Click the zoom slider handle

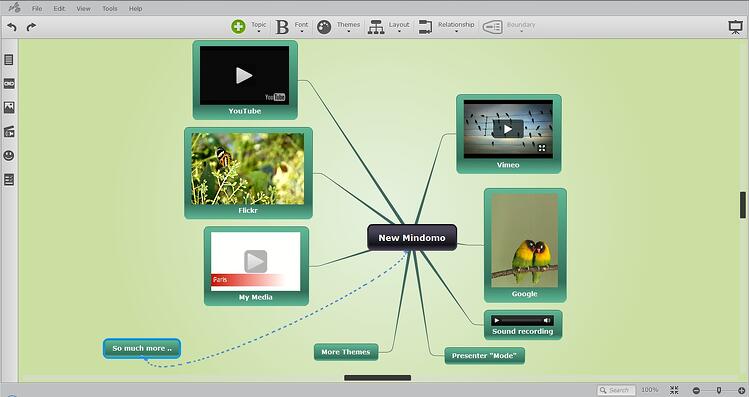point(718,391)
